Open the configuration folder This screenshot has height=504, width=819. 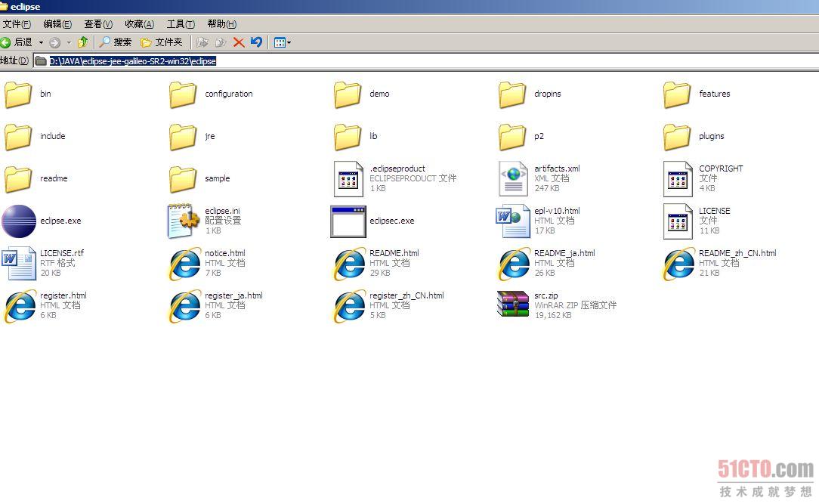click(x=184, y=94)
